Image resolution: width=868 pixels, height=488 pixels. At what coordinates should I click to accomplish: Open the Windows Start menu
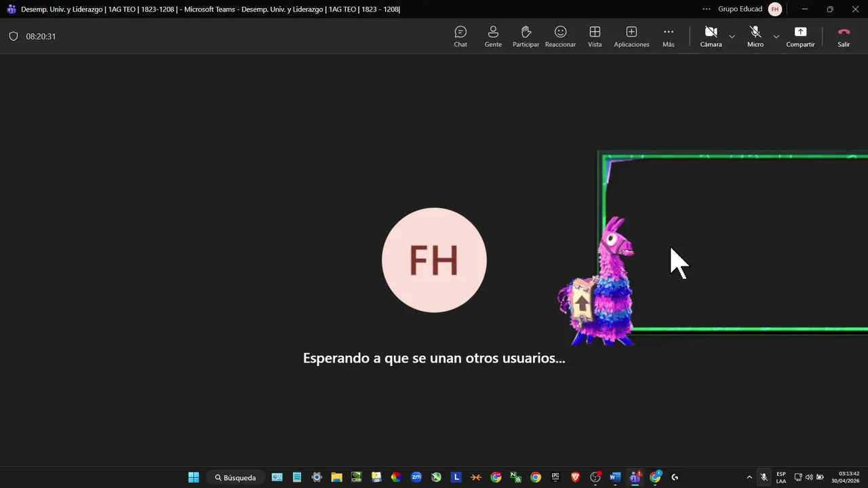pyautogui.click(x=193, y=477)
